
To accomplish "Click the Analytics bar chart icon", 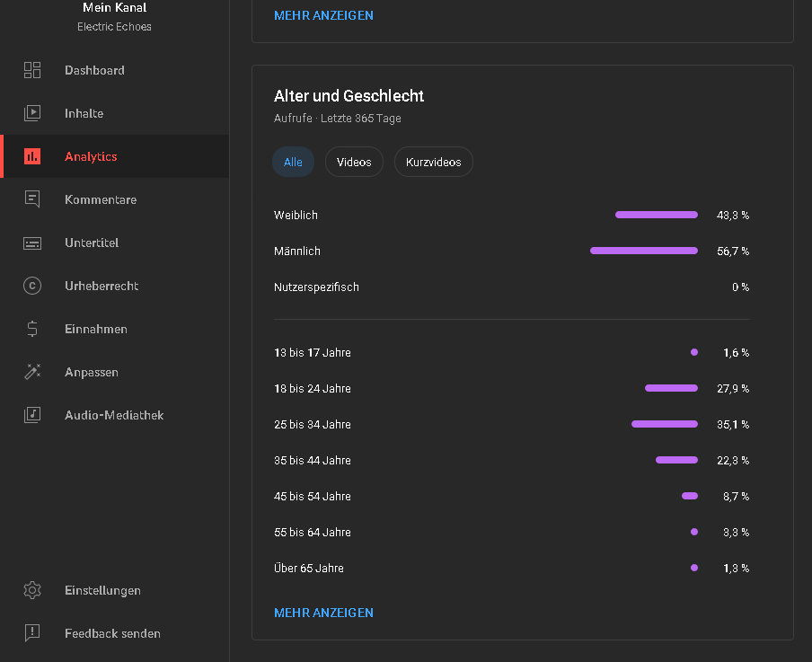I will click(32, 156).
